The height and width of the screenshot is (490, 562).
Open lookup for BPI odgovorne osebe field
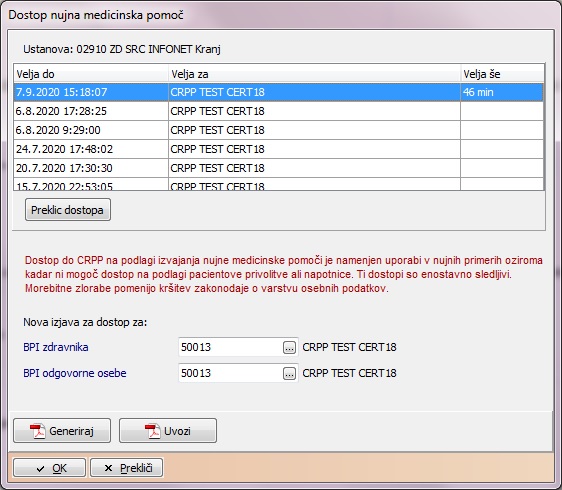tap(289, 374)
